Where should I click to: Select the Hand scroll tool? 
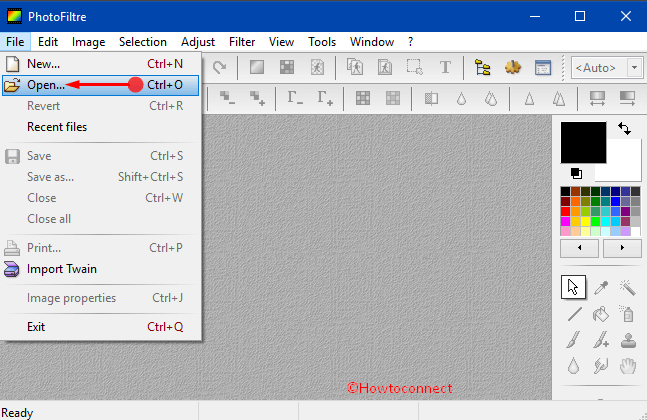coord(628,366)
